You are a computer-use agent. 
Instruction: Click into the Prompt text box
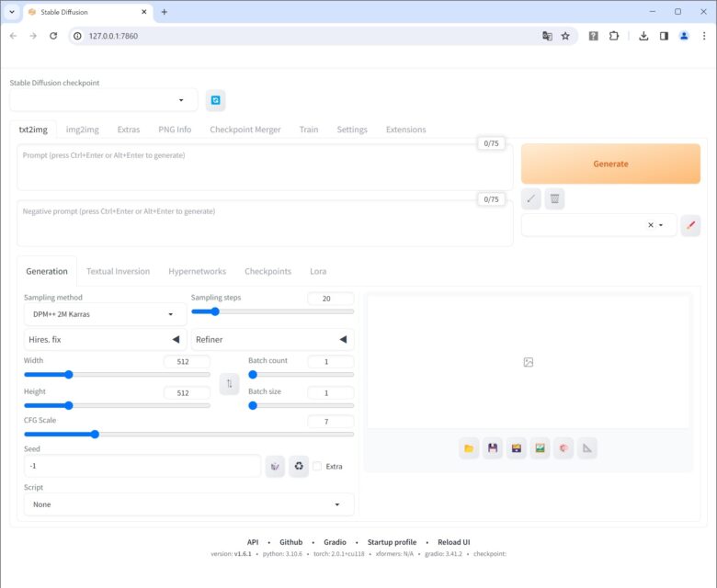265,167
